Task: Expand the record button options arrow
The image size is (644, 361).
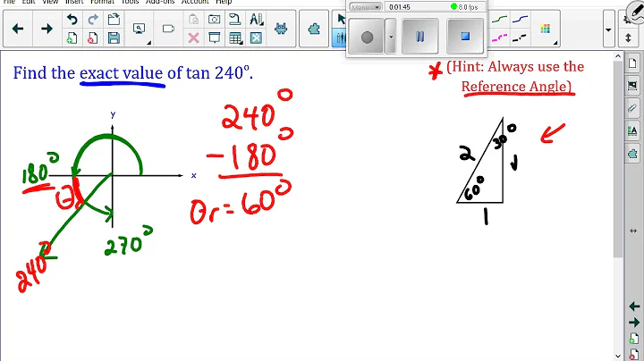Action: click(x=391, y=37)
